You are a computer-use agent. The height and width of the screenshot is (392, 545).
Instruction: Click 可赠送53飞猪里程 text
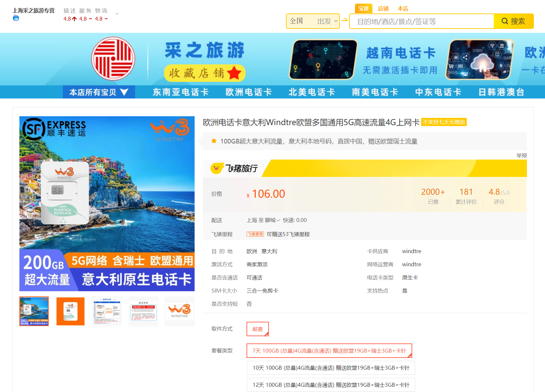click(288, 234)
